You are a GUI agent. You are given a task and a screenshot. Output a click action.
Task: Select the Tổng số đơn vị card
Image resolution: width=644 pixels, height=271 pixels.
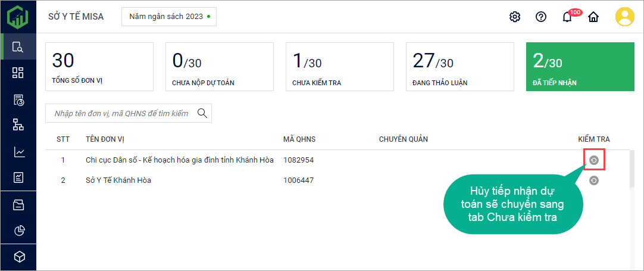(x=99, y=67)
